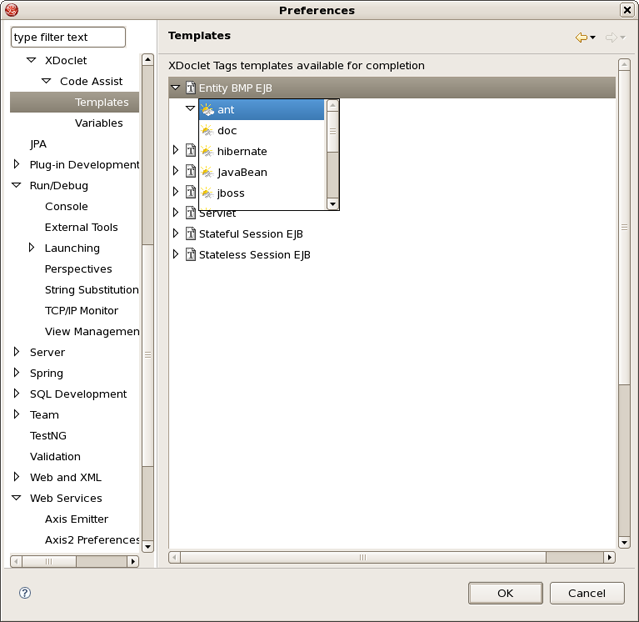Screen dimensions: 639x622
Task: Open the back history dropdown arrow
Action: tap(593, 38)
